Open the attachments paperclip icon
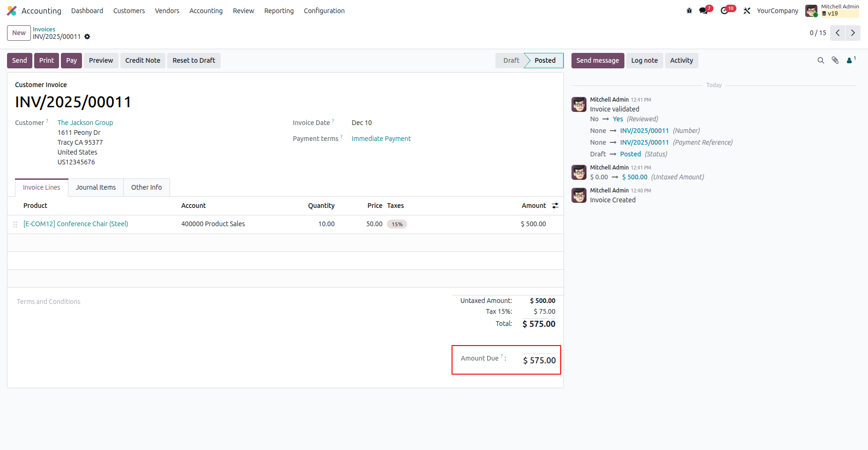This screenshot has width=868, height=450. pyautogui.click(x=835, y=60)
